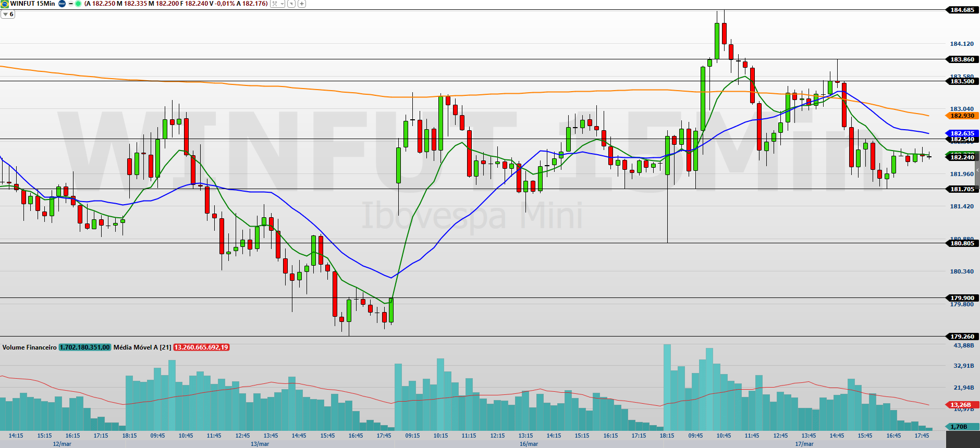The height and width of the screenshot is (448, 980).
Task: Expand the indicator count dropdown showing 6
Action: pos(8,15)
